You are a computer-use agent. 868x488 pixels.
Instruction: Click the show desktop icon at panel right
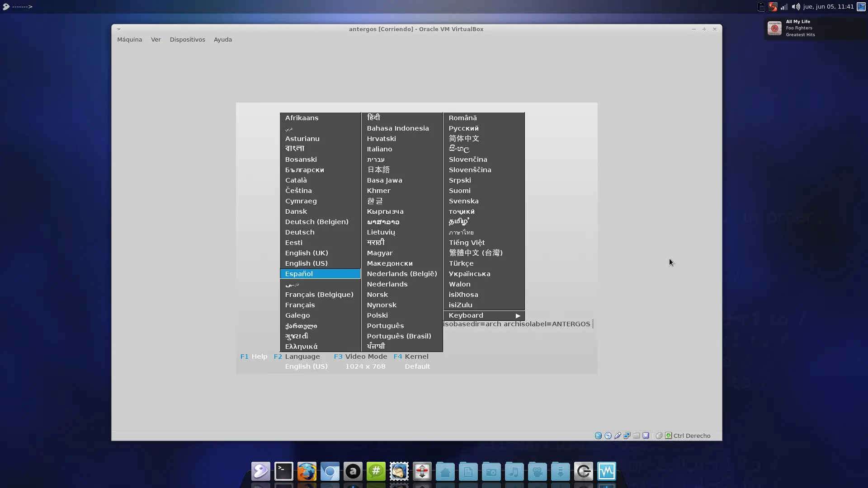click(861, 6)
